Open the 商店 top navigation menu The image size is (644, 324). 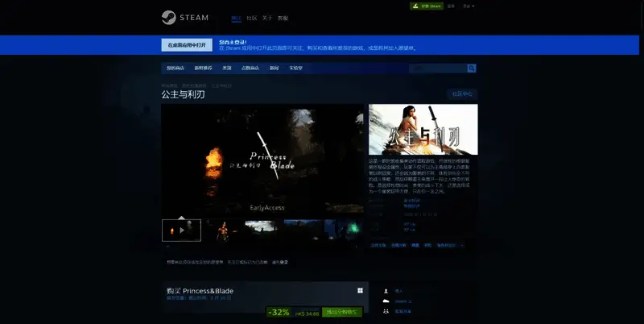[x=236, y=18]
